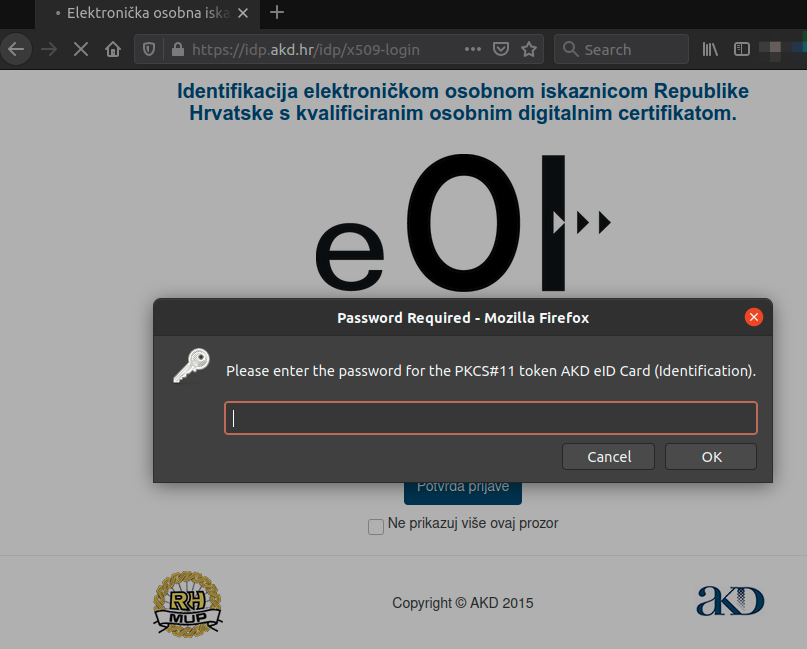Click the Potvrda prijave button
807x649 pixels.
[463, 493]
